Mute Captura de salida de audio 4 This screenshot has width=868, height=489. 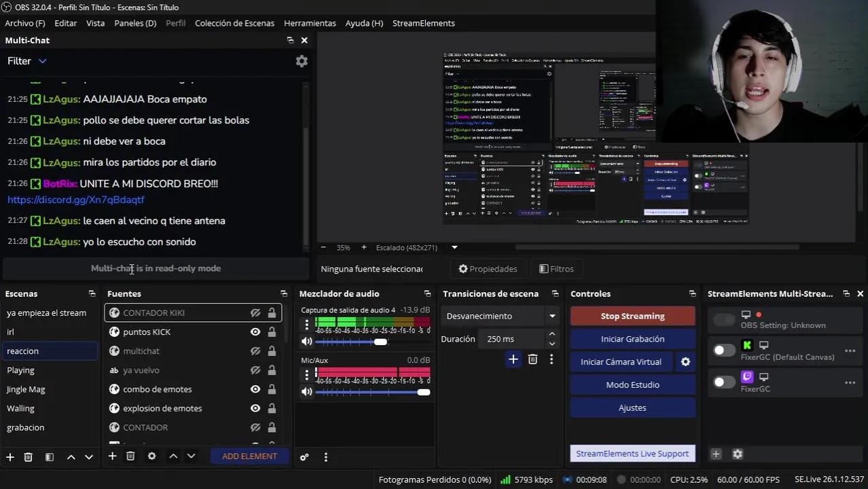[307, 342]
